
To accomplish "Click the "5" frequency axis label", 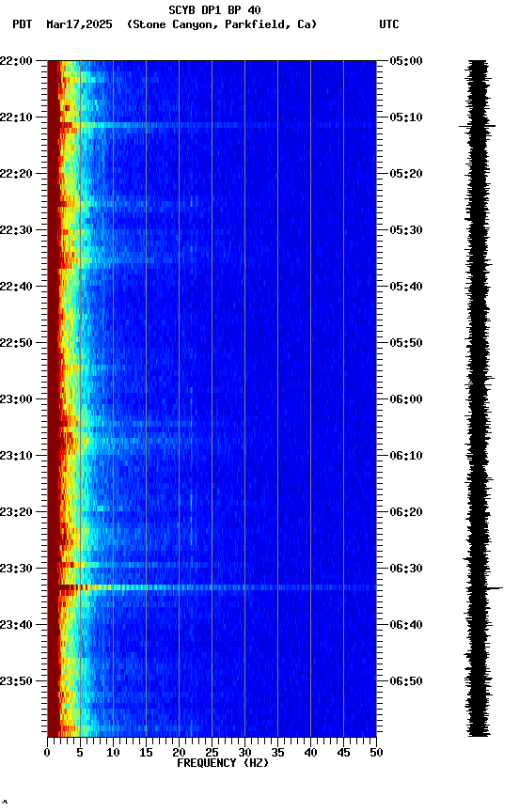I will [80, 753].
